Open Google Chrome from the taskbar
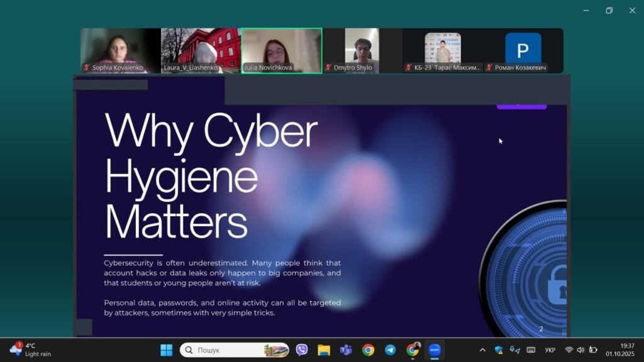Viewport: 644px width, 362px height. click(x=369, y=350)
